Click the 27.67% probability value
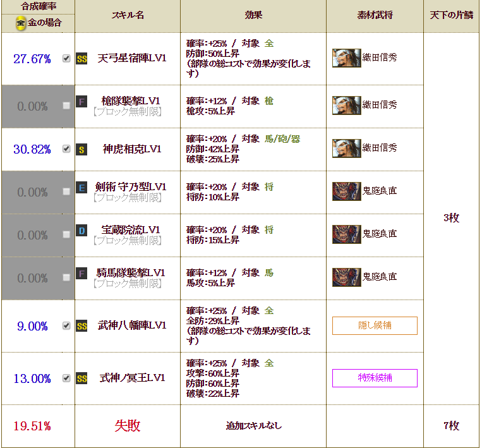Screen dimensions: 482x448 coord(32,59)
